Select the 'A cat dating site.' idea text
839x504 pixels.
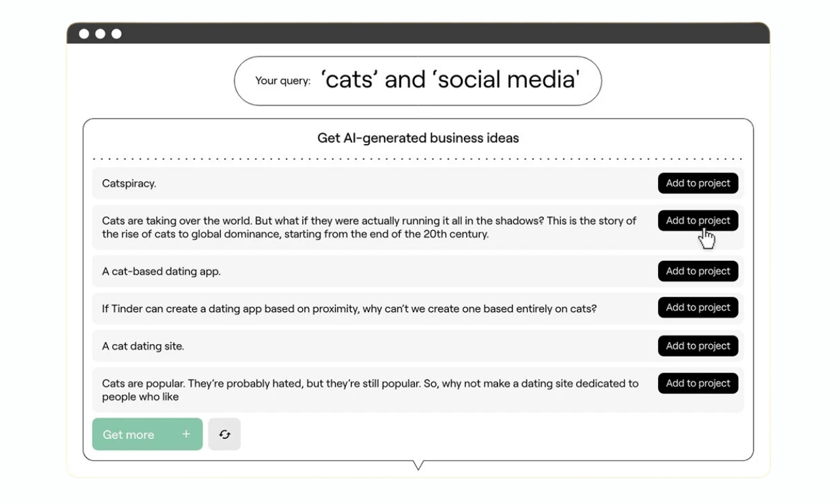tap(143, 346)
